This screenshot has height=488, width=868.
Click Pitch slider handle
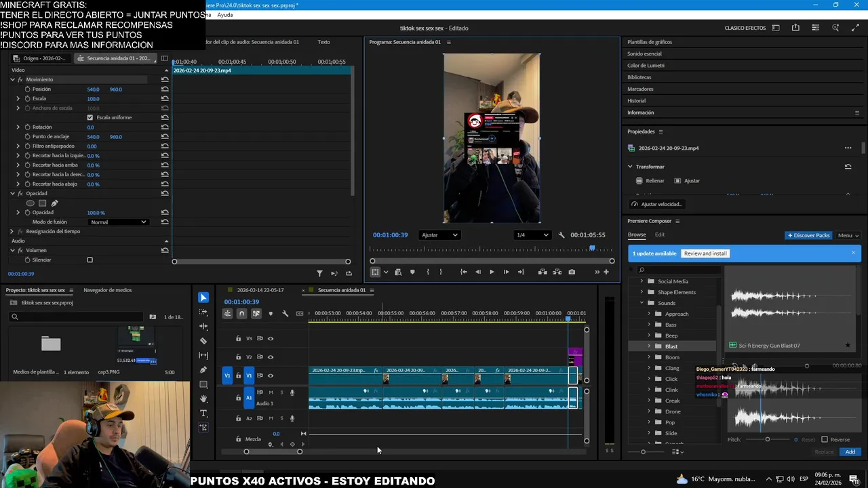(768, 439)
